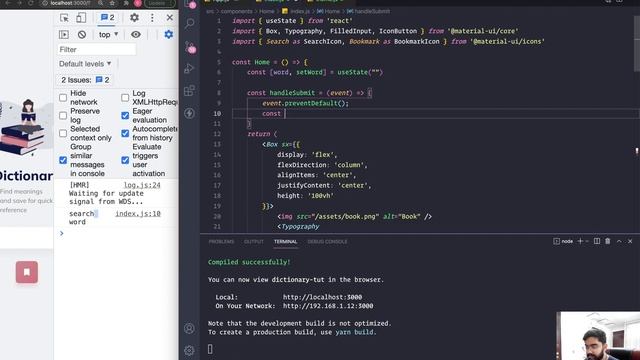Create a new terminal with plus icon
Image resolution: width=640 pixels, height=360 pixels.
(x=580, y=241)
